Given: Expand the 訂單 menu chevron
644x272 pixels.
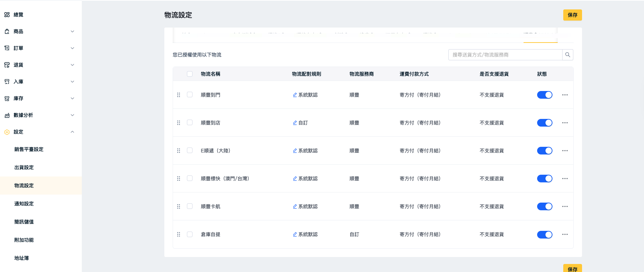Looking at the screenshot, I should coord(72,48).
